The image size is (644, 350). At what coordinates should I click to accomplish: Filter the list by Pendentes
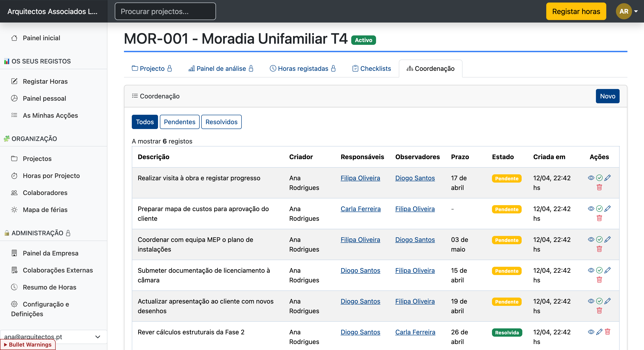(179, 122)
